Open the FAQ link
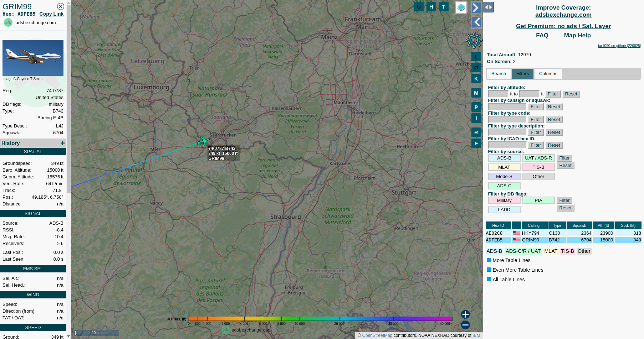Viewport: 644px width, 339px height. click(542, 35)
